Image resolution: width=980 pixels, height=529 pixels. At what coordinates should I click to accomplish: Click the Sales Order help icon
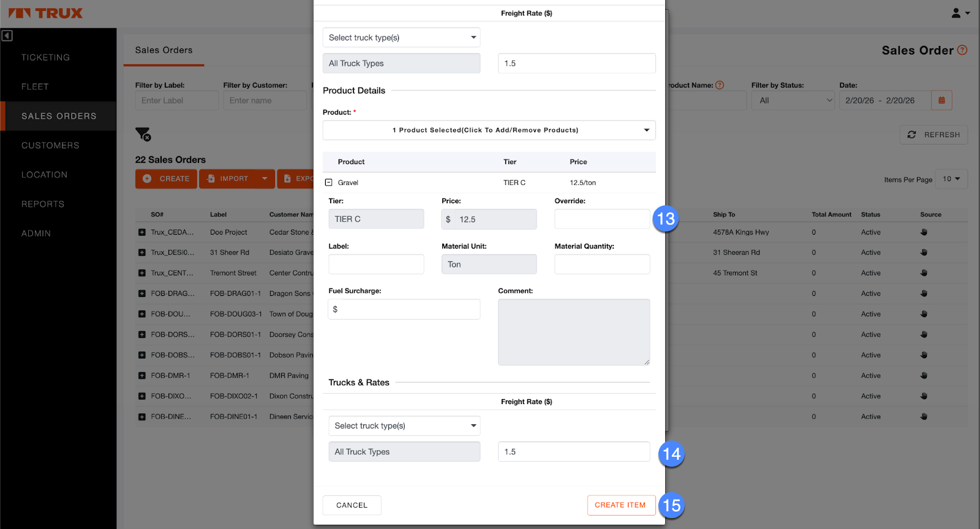pyautogui.click(x=962, y=50)
